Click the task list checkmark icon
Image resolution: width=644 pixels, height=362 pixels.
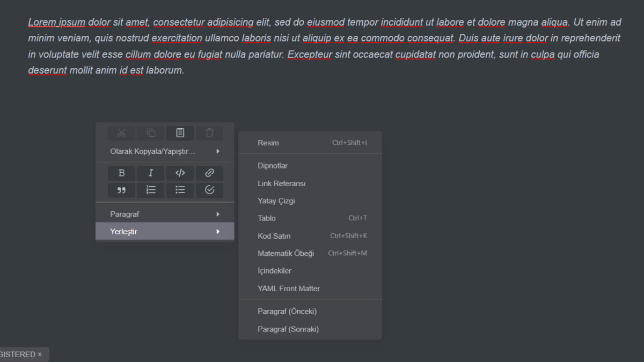pyautogui.click(x=210, y=190)
